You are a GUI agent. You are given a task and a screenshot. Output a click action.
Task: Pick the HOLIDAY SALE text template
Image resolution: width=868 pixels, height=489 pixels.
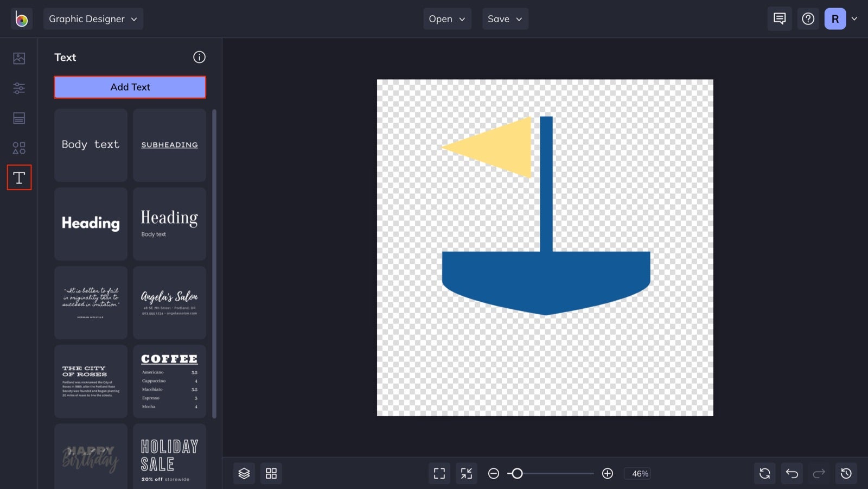[169, 459]
